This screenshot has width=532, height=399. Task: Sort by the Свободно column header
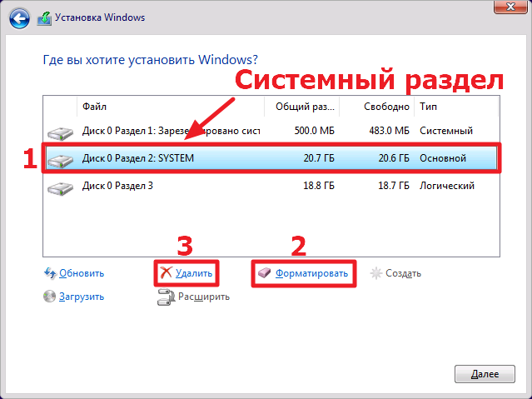[x=376, y=107]
